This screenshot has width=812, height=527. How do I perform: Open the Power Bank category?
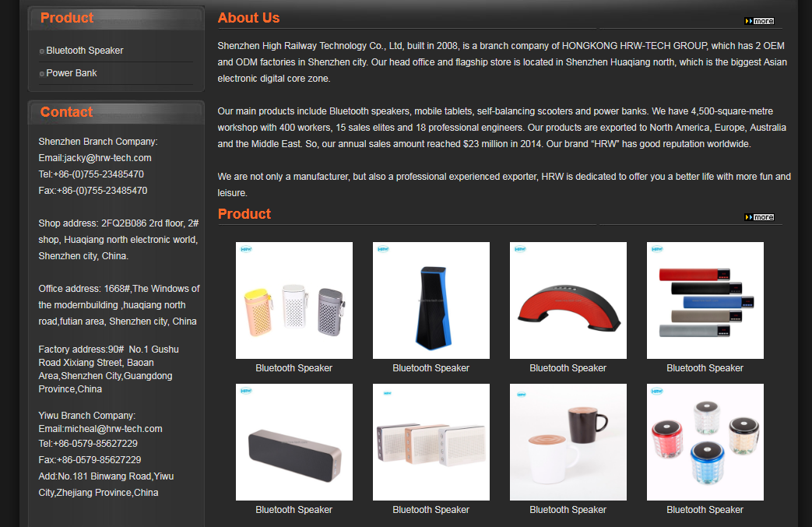click(71, 73)
